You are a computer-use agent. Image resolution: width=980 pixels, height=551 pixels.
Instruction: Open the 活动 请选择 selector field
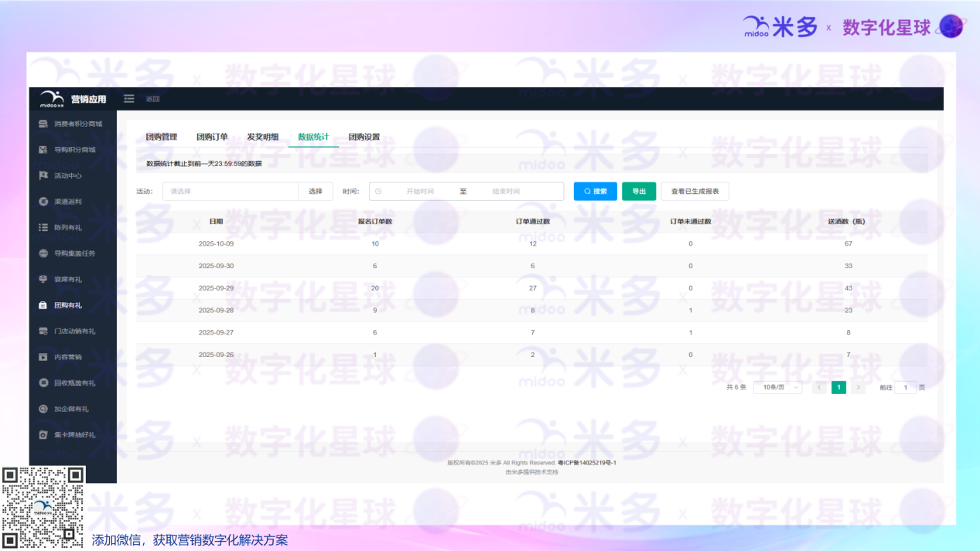pyautogui.click(x=230, y=192)
